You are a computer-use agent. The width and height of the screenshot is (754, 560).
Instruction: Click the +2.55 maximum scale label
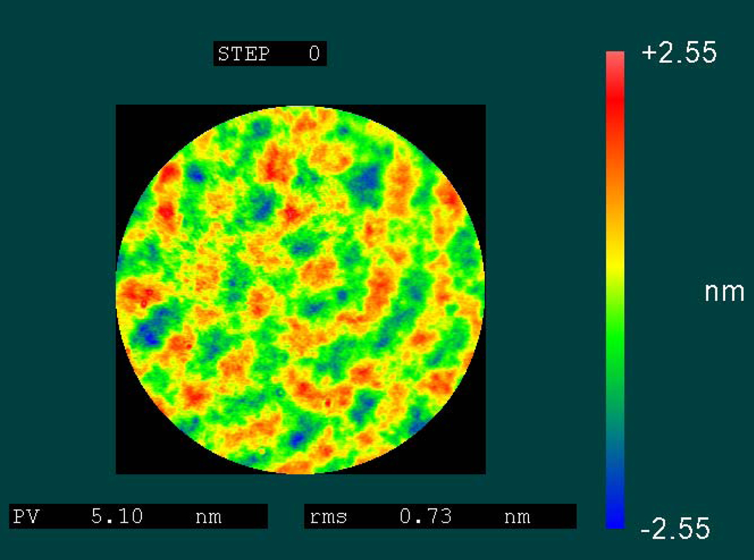[x=679, y=54]
